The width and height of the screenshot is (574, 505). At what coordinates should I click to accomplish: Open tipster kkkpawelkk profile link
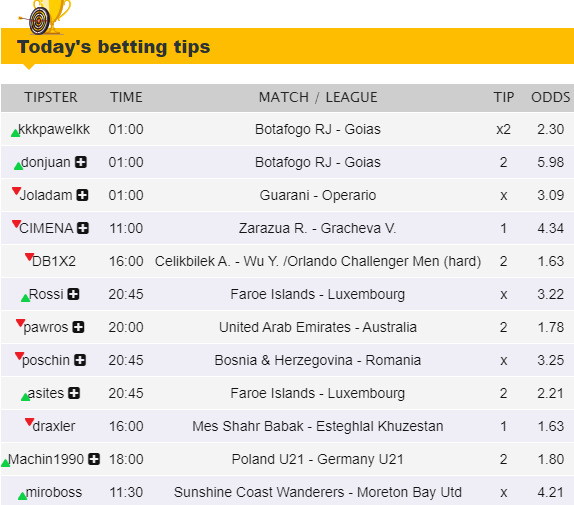click(x=54, y=129)
